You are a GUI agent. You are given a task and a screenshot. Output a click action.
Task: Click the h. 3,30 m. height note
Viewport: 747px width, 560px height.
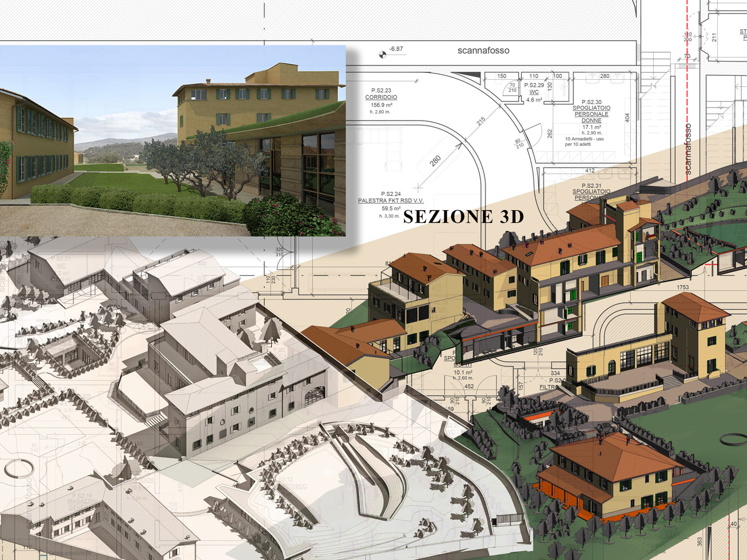tap(390, 216)
